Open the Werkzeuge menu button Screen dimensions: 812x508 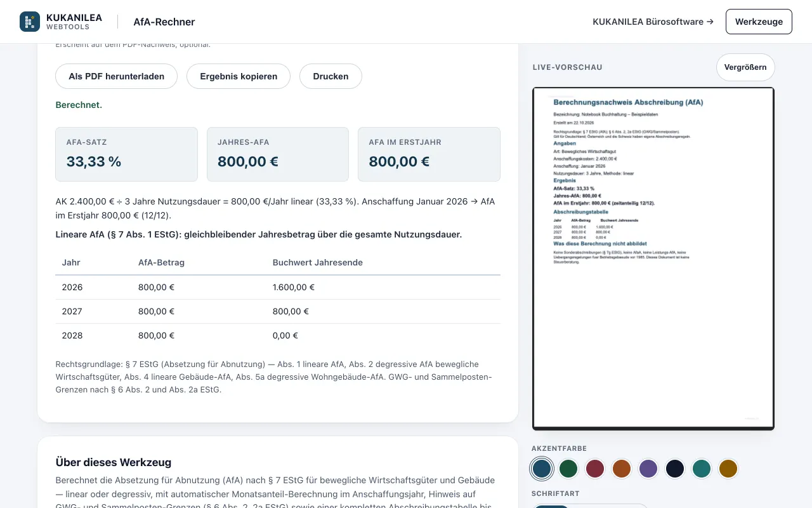tap(759, 22)
